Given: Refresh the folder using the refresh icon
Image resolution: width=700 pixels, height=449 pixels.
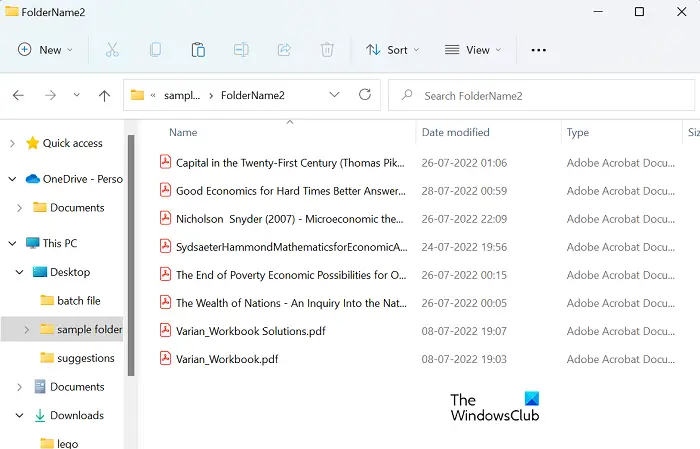Looking at the screenshot, I should point(365,95).
